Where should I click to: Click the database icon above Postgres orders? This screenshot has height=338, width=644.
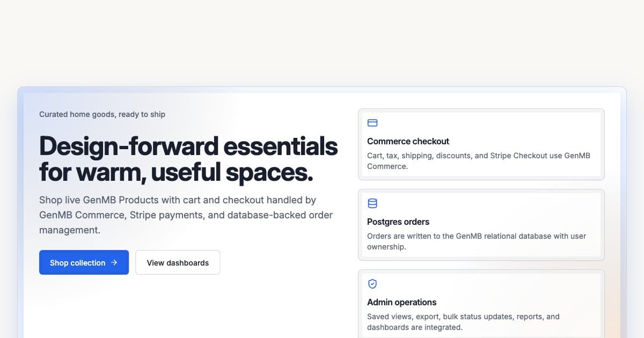372,203
